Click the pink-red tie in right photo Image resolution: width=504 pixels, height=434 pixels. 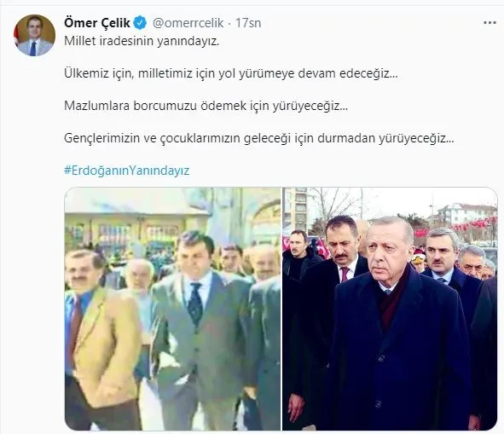coord(345,275)
